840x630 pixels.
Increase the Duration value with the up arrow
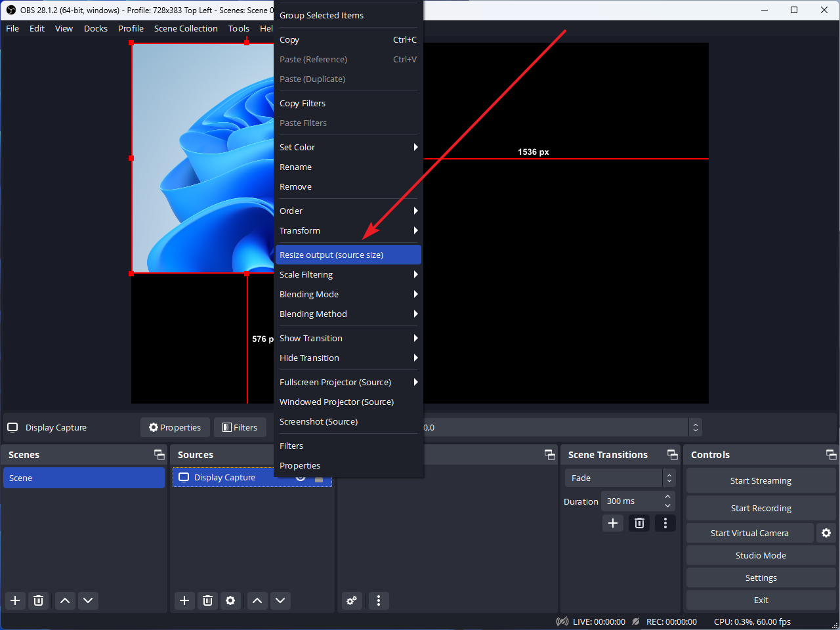tap(667, 497)
